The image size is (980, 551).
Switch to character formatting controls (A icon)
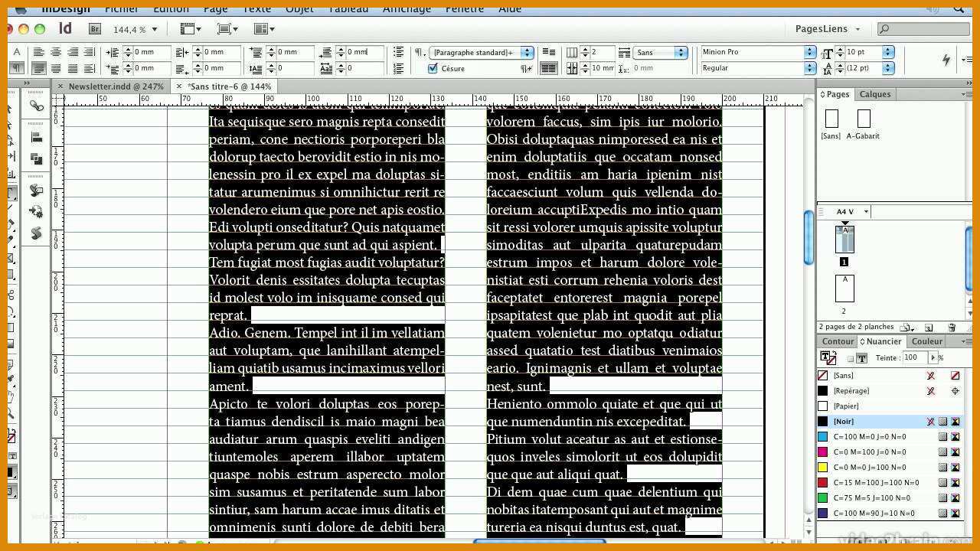pyautogui.click(x=16, y=52)
